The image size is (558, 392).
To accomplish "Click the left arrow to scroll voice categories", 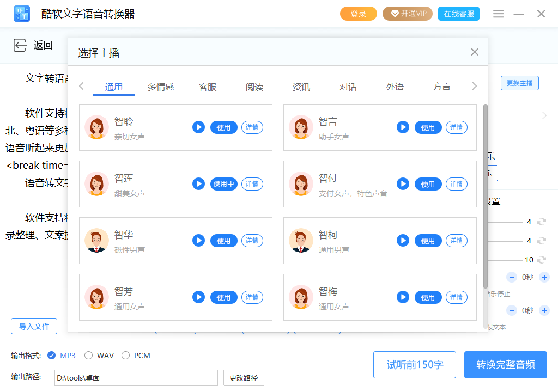I will click(x=82, y=85).
